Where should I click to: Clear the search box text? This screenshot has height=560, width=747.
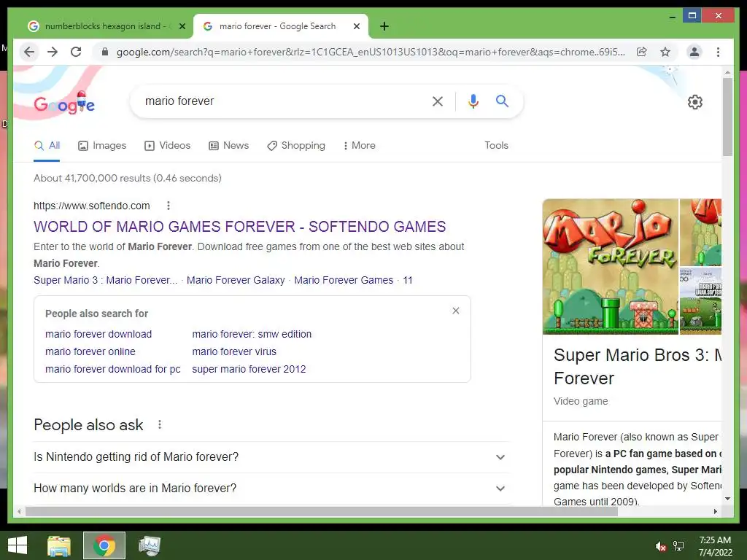[x=438, y=101]
